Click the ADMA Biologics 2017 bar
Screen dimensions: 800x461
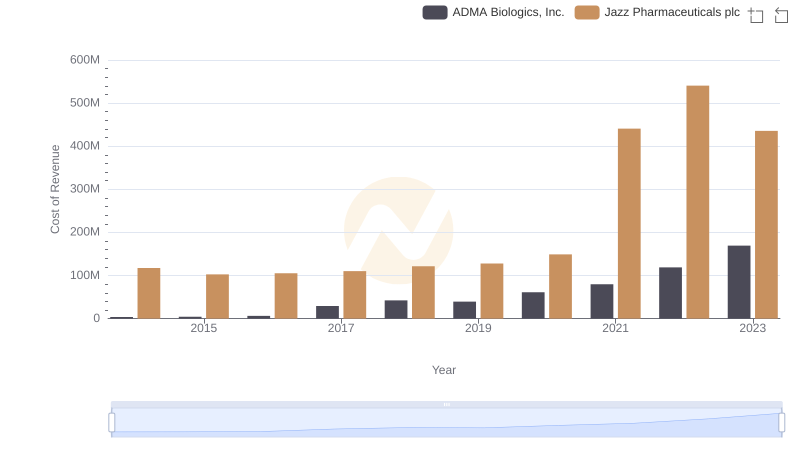pos(327,312)
